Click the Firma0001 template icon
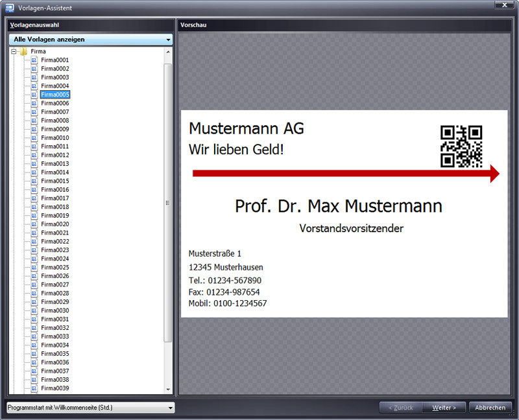The image size is (519, 420). 34,60
